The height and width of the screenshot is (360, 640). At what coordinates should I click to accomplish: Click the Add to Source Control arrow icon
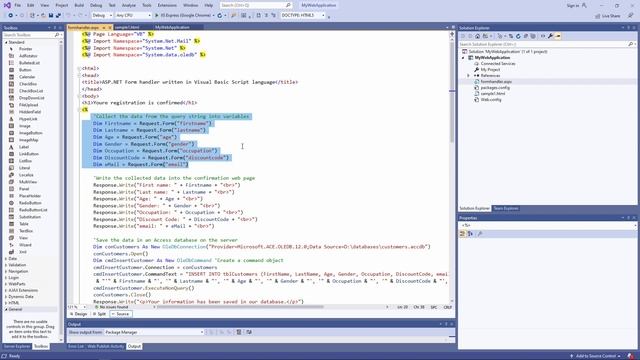coord(571,356)
